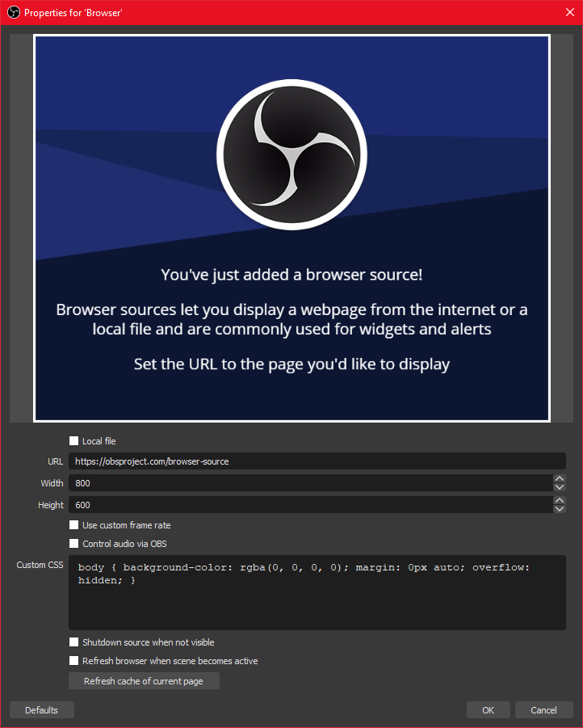Click the 'Width' label

(x=52, y=483)
